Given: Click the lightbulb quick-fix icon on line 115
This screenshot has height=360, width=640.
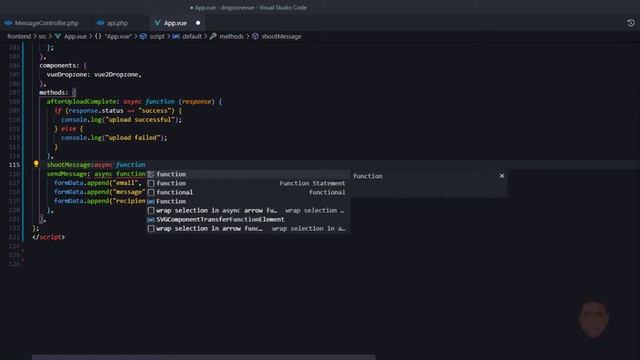Looking at the screenshot, I should [36, 164].
